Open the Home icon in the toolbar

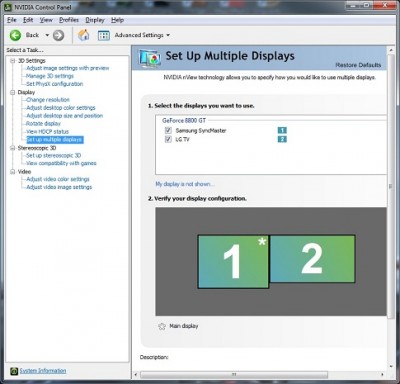[84, 35]
